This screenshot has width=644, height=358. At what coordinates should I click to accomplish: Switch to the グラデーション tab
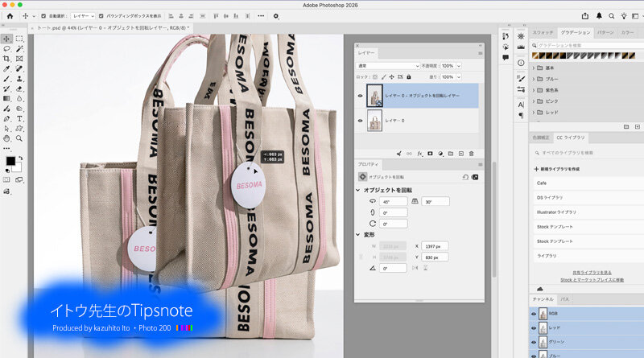pyautogui.click(x=575, y=32)
